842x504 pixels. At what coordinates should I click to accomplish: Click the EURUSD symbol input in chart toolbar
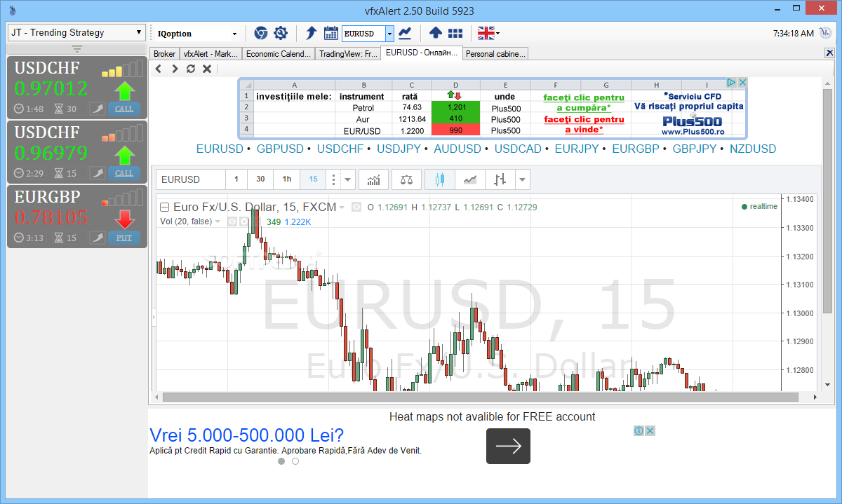(191, 179)
